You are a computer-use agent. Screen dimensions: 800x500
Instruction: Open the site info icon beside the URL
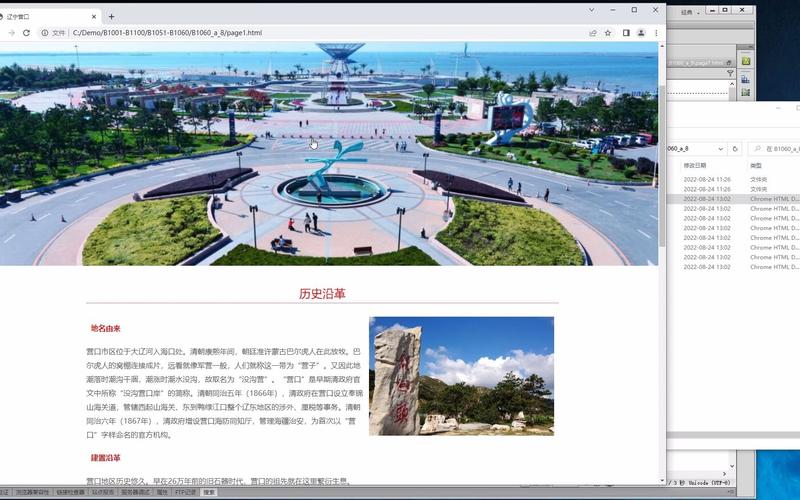point(45,33)
